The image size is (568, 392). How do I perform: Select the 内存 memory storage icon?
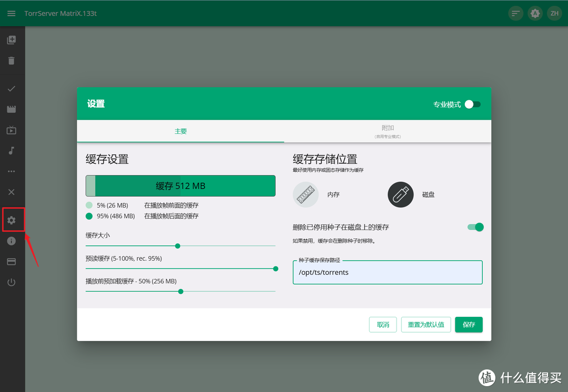(306, 194)
